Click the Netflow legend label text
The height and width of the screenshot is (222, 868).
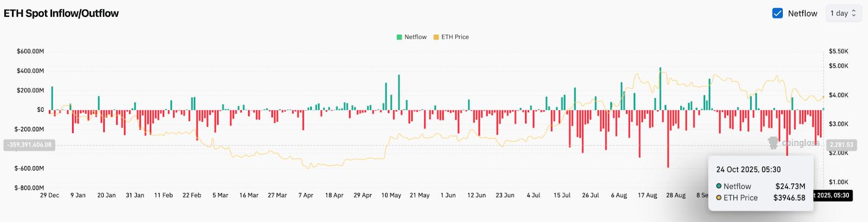point(416,37)
